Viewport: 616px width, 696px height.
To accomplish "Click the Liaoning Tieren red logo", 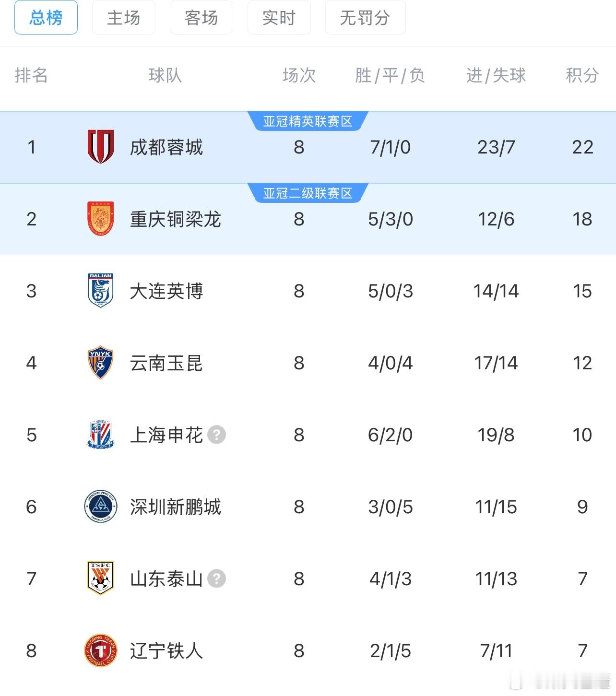I will (100, 650).
